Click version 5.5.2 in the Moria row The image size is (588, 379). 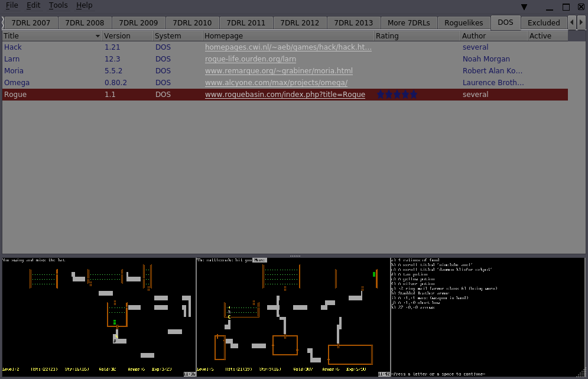click(113, 71)
